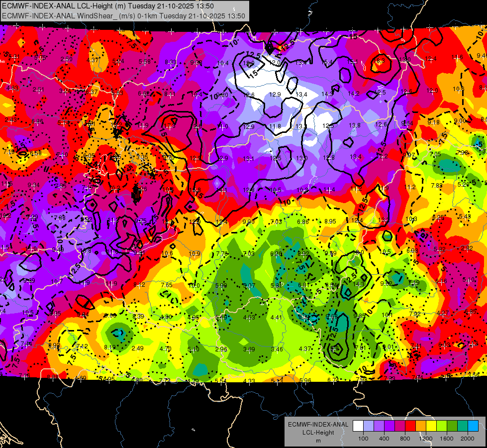Click the grid value 3.46
487x448 pixels.
(x=277, y=349)
